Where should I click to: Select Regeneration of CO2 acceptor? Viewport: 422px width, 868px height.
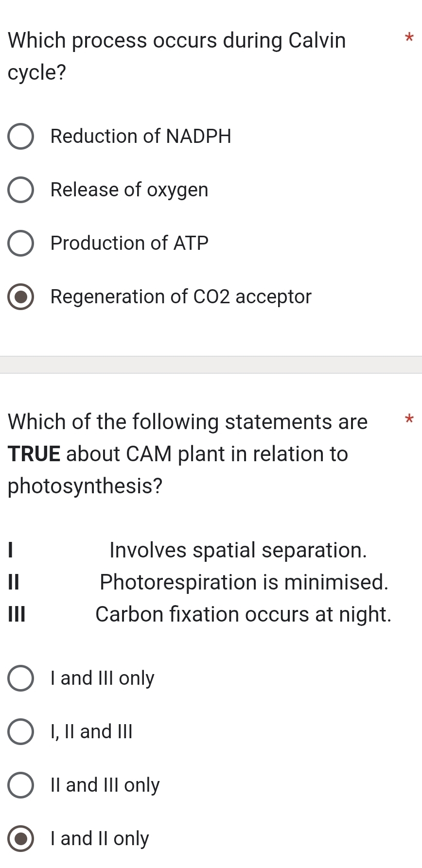(x=20, y=297)
